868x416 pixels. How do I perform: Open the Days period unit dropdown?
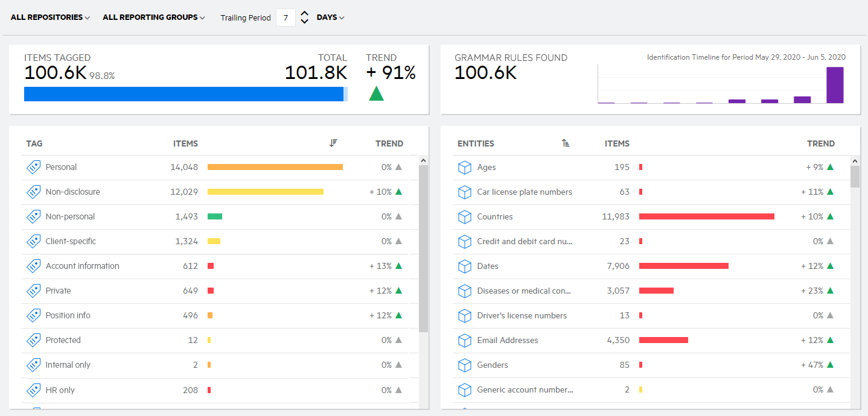coord(330,17)
